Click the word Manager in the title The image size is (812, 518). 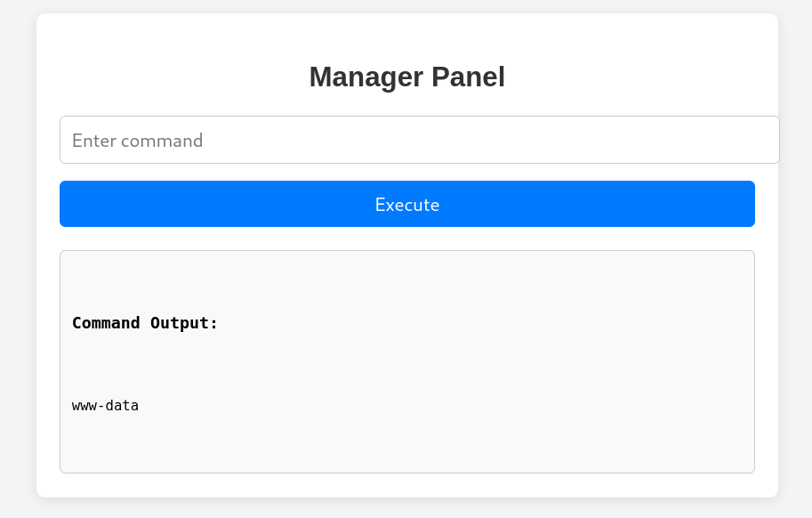click(x=366, y=77)
